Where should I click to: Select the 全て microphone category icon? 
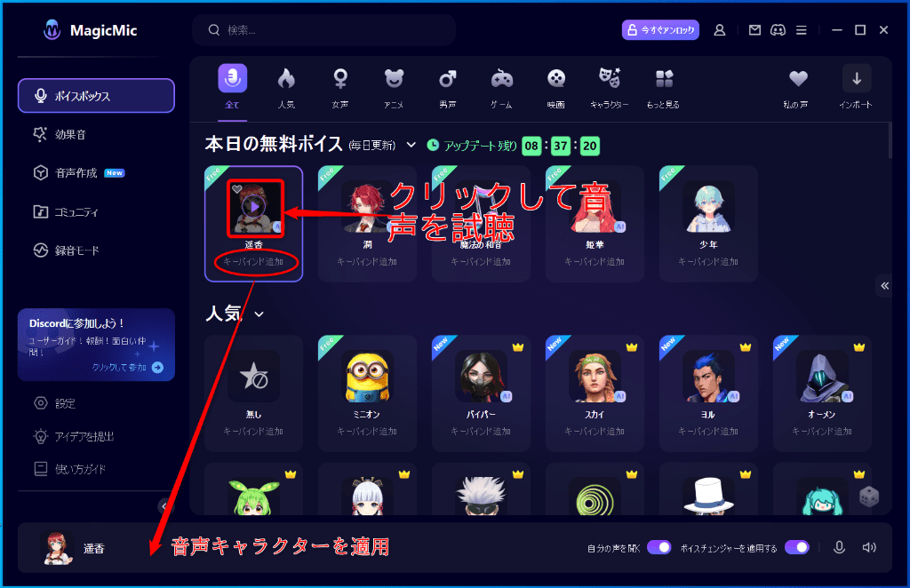click(x=233, y=79)
